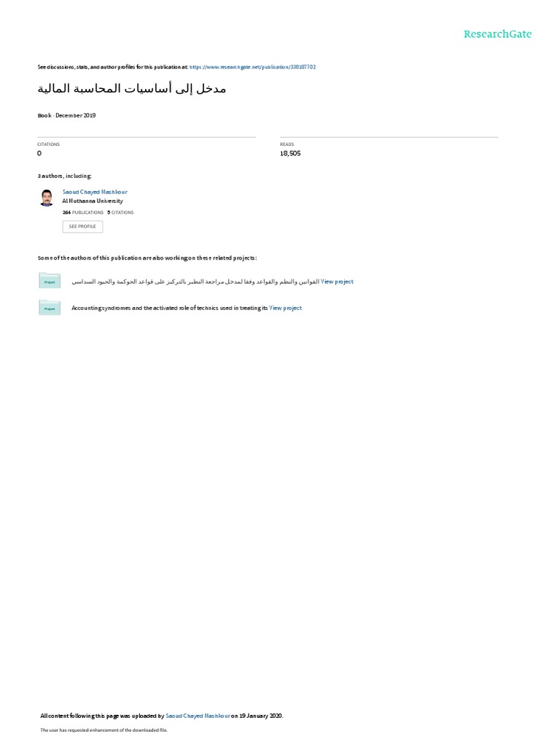
Task: Click the 5 Citations author stat
Action: (x=120, y=212)
